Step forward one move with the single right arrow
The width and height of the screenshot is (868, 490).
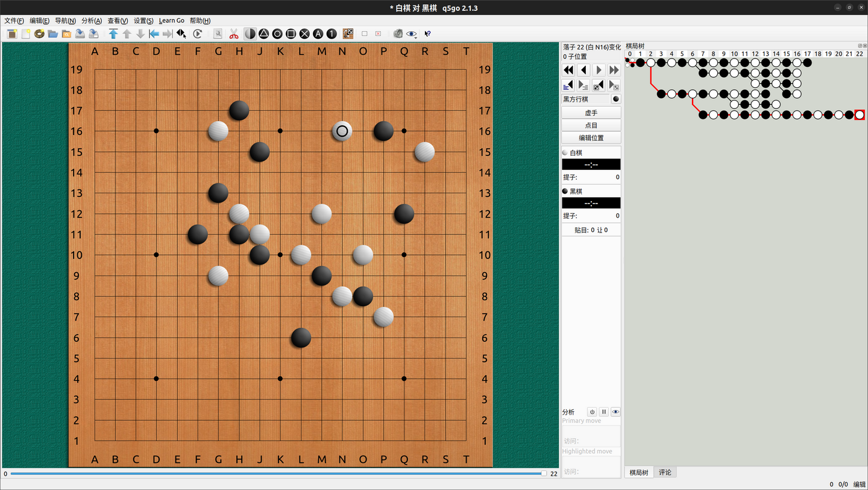599,70
